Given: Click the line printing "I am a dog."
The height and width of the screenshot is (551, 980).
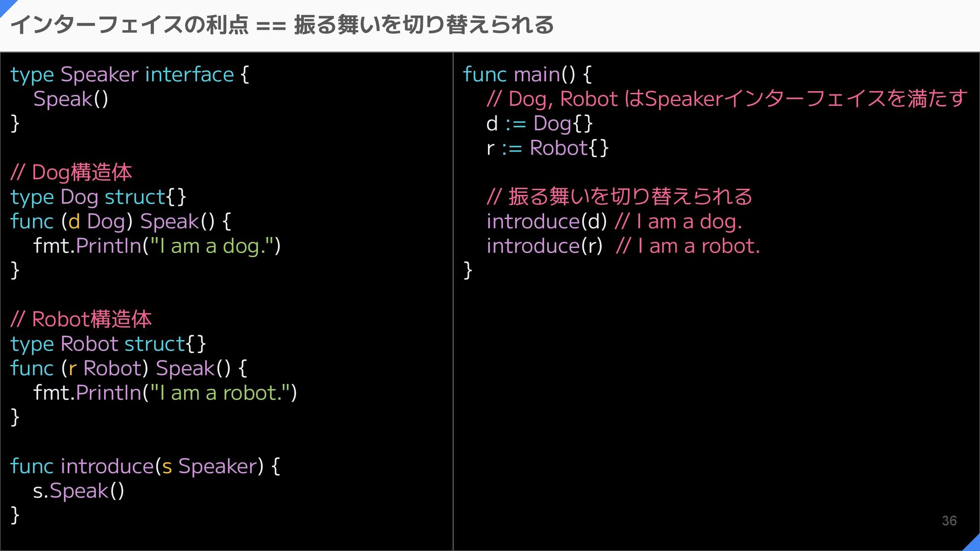Looking at the screenshot, I should click(157, 246).
